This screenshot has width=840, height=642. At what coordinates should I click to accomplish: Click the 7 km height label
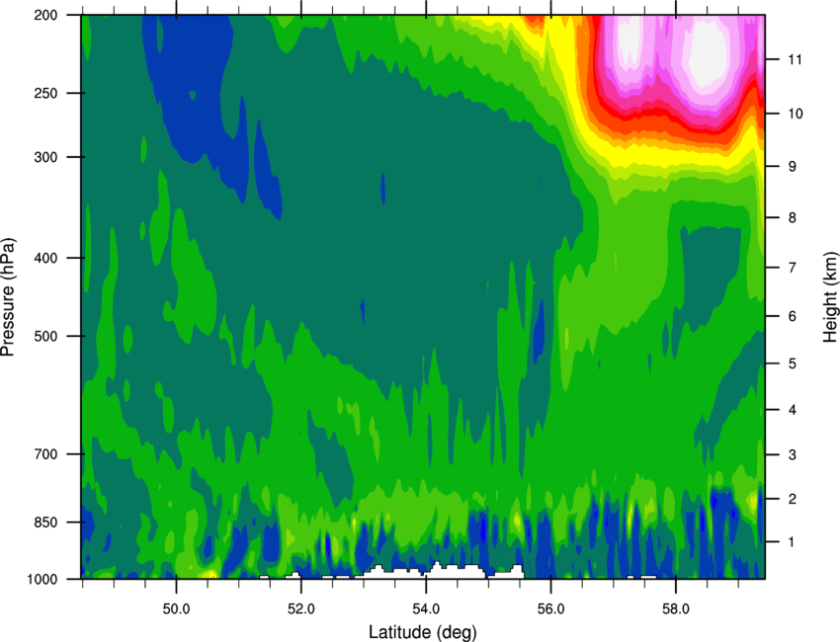tap(792, 268)
